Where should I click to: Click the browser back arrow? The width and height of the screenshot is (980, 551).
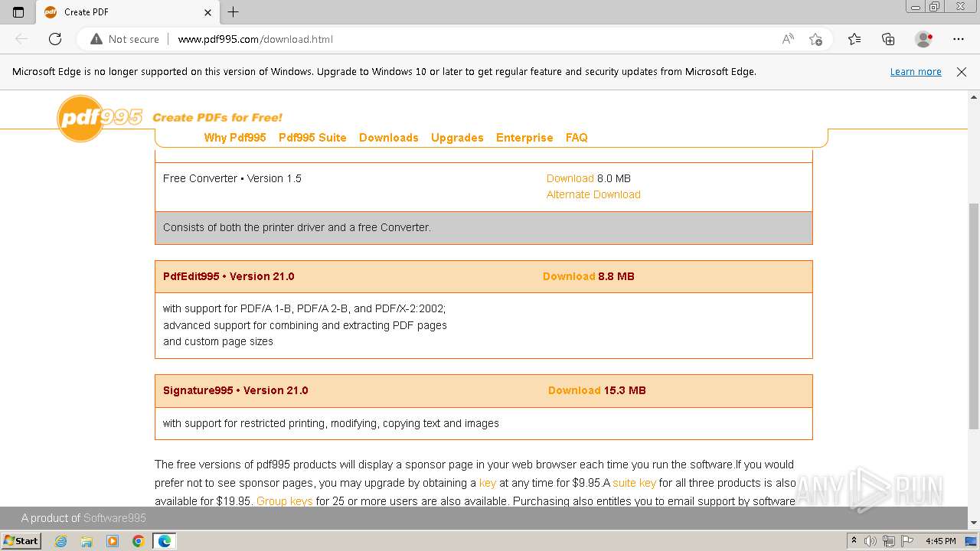click(21, 39)
